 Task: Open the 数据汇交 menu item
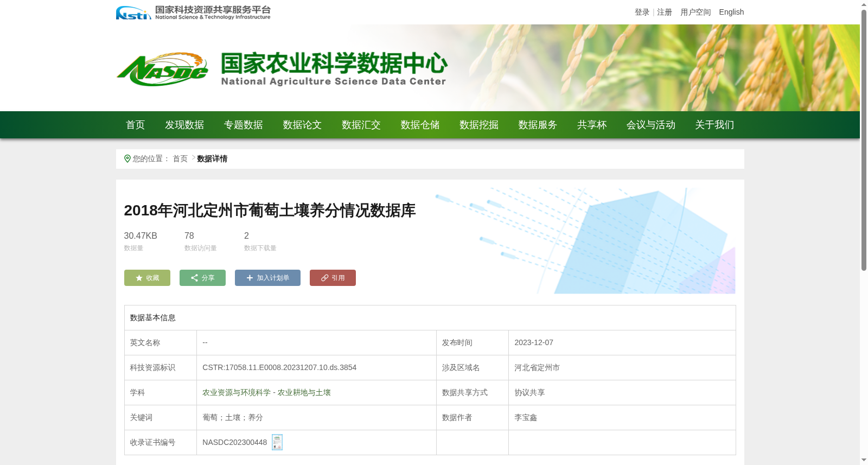point(361,125)
